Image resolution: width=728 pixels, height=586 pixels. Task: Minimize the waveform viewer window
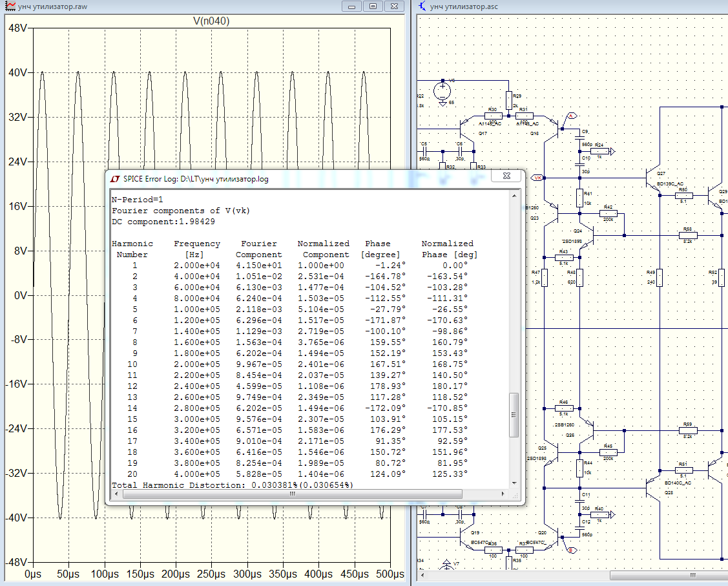point(352,6)
